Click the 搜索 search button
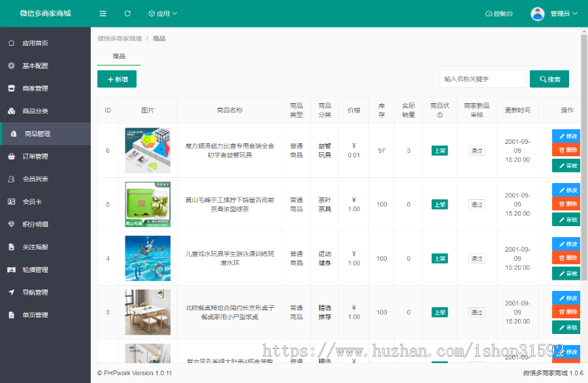 click(x=549, y=79)
